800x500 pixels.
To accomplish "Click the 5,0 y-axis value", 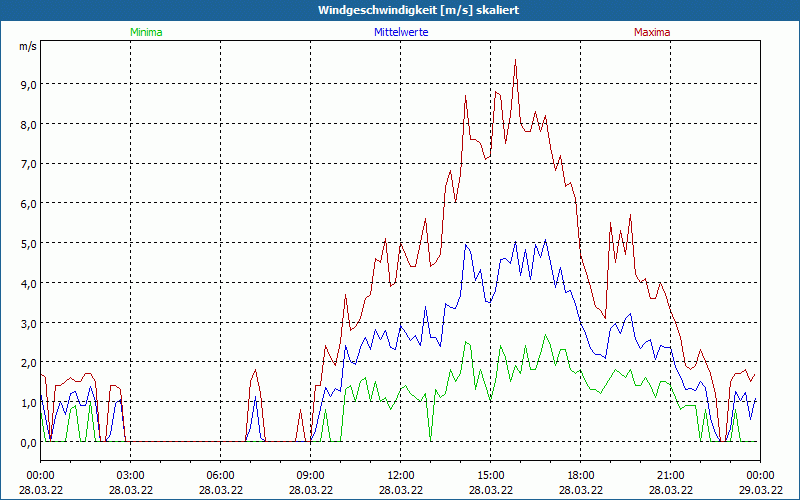I will (x=28, y=244).
